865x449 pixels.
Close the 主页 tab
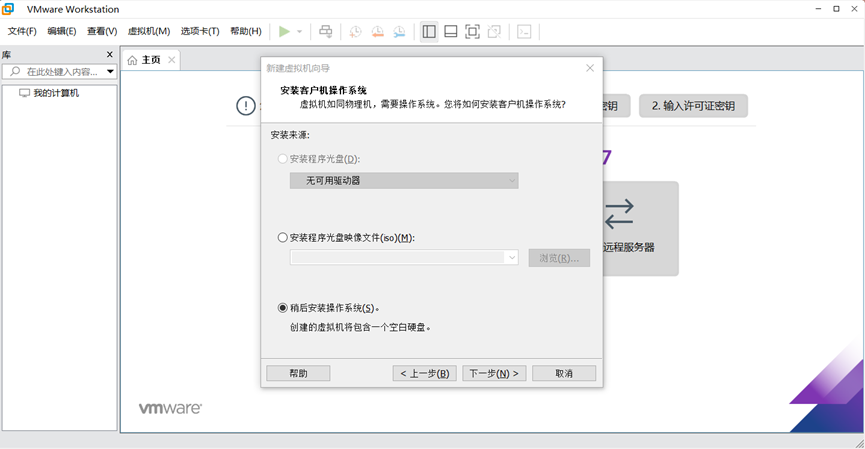click(x=172, y=60)
